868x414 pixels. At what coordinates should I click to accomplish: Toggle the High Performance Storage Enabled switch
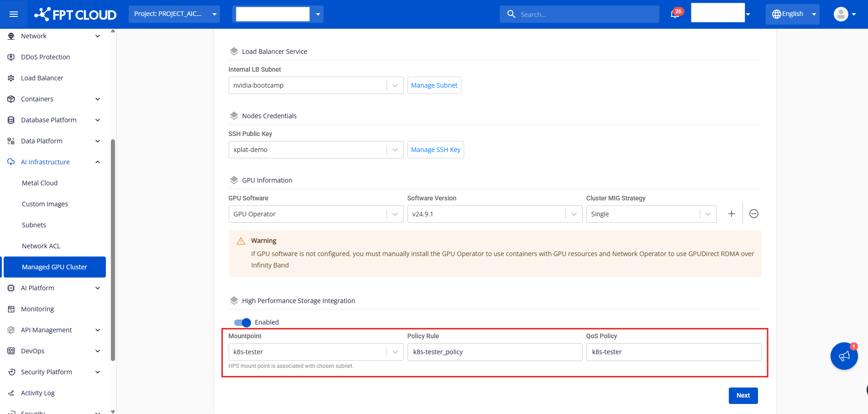[x=242, y=322]
